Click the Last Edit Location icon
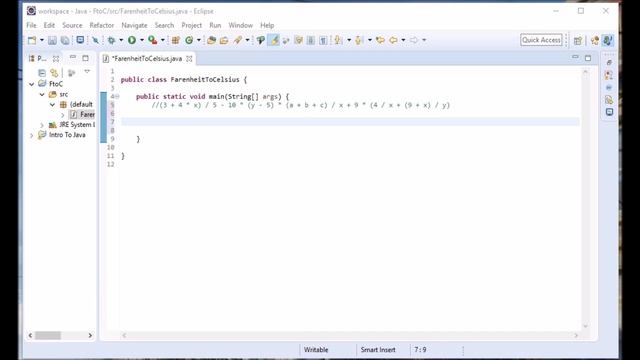 tap(380, 40)
